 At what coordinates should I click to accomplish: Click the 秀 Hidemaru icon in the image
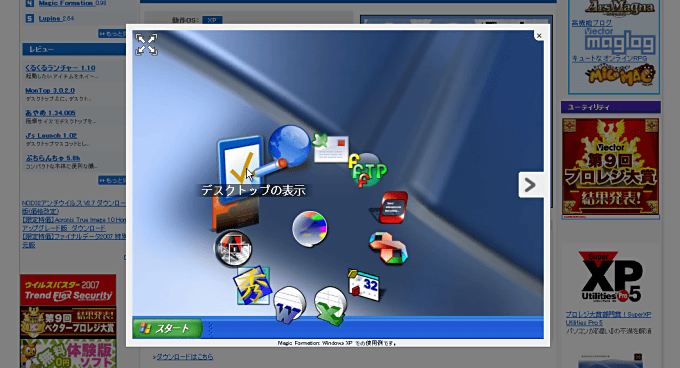click(253, 285)
